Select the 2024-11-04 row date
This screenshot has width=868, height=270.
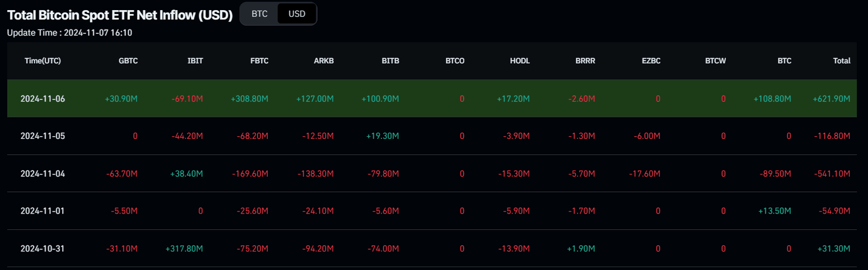pyautogui.click(x=43, y=173)
